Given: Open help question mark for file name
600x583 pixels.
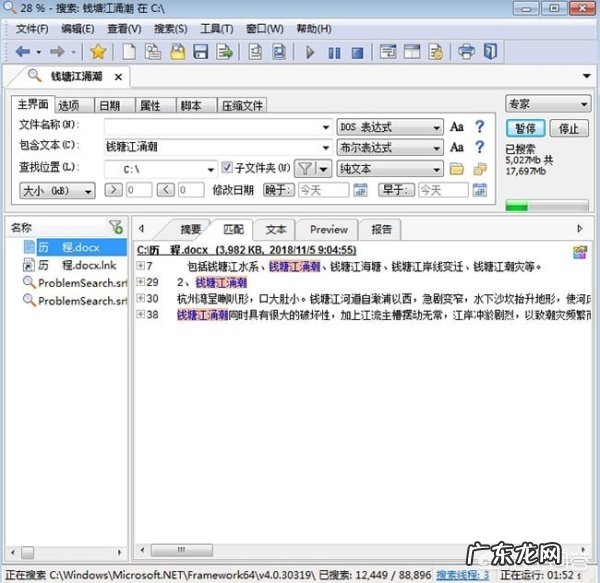Looking at the screenshot, I should click(x=479, y=127).
